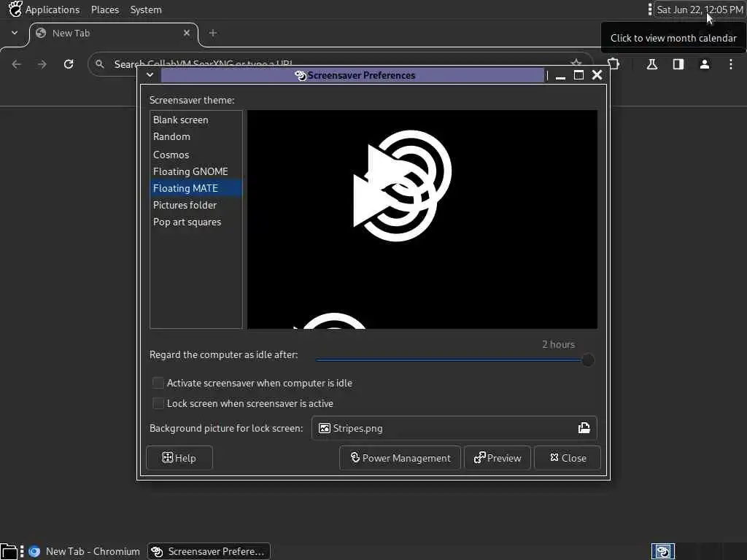Click the top panel three-dot handle
The height and width of the screenshot is (560, 747).
(x=650, y=9)
